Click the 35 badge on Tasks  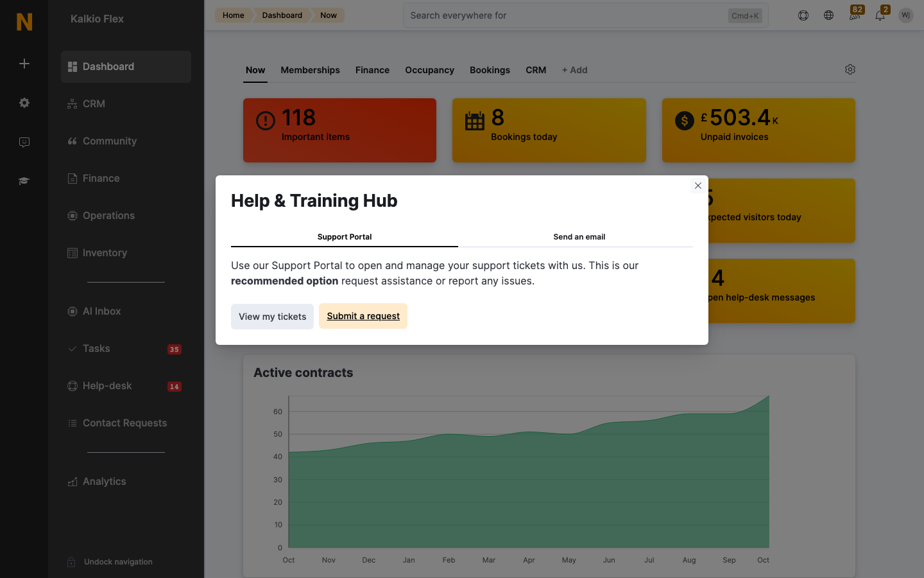(175, 349)
